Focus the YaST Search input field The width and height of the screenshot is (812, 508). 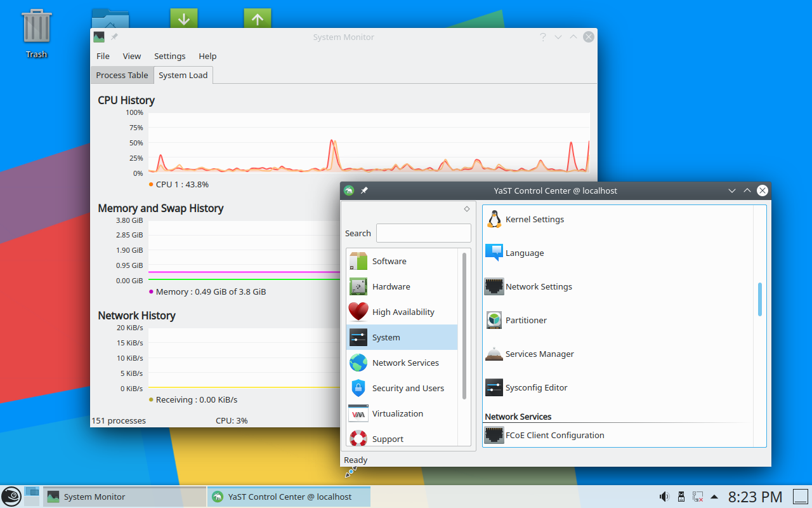tap(424, 233)
